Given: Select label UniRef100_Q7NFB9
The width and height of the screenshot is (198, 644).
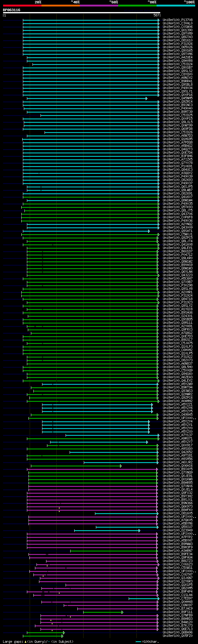Looking at the screenshot, I should [x=178, y=616].
